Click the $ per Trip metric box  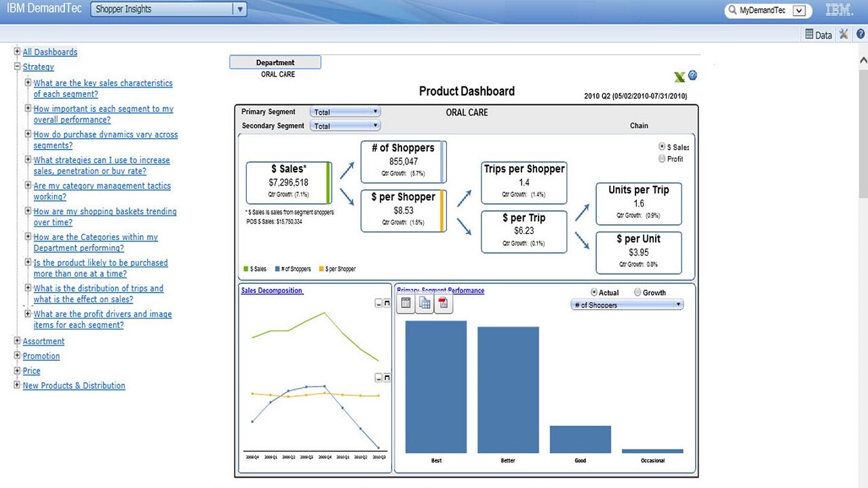(x=524, y=232)
